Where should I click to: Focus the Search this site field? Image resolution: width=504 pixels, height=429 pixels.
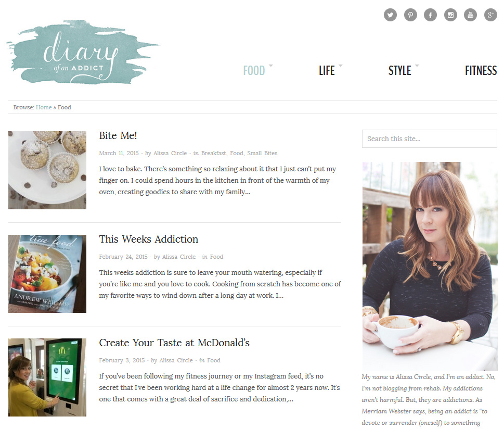point(430,138)
